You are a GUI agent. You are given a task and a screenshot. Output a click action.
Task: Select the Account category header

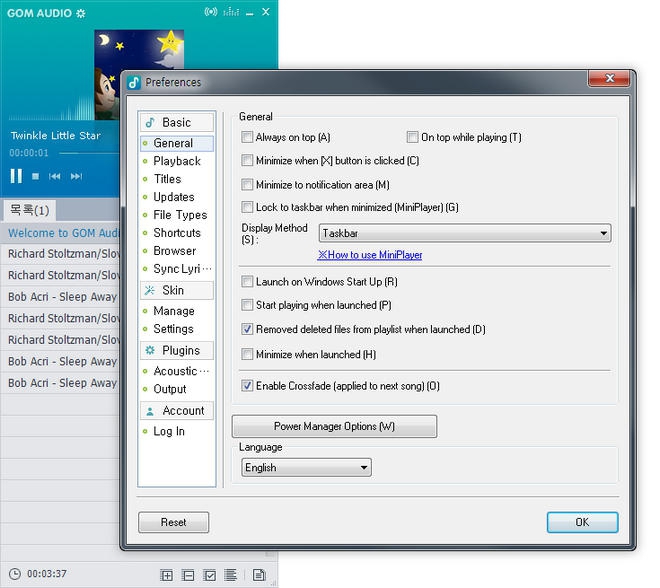pyautogui.click(x=177, y=411)
